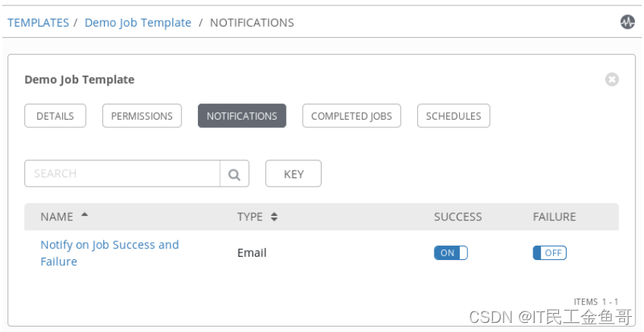
Task: Select the Notifications tab
Action: (x=242, y=116)
